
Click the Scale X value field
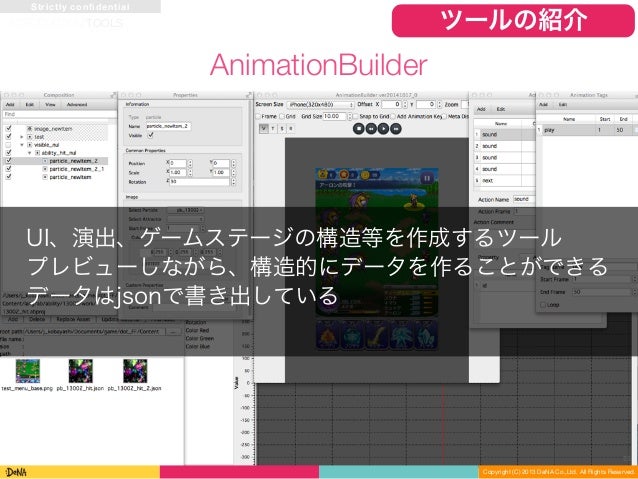(178, 173)
